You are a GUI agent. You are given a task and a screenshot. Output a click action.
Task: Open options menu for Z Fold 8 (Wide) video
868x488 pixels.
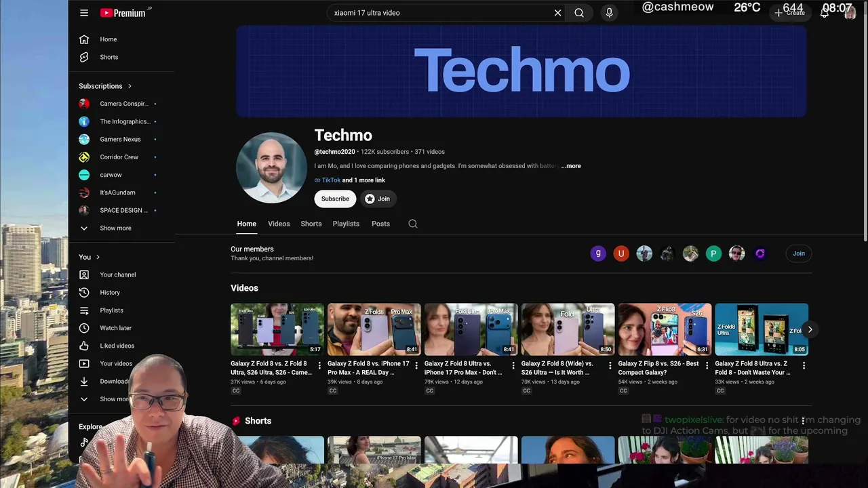610,365
